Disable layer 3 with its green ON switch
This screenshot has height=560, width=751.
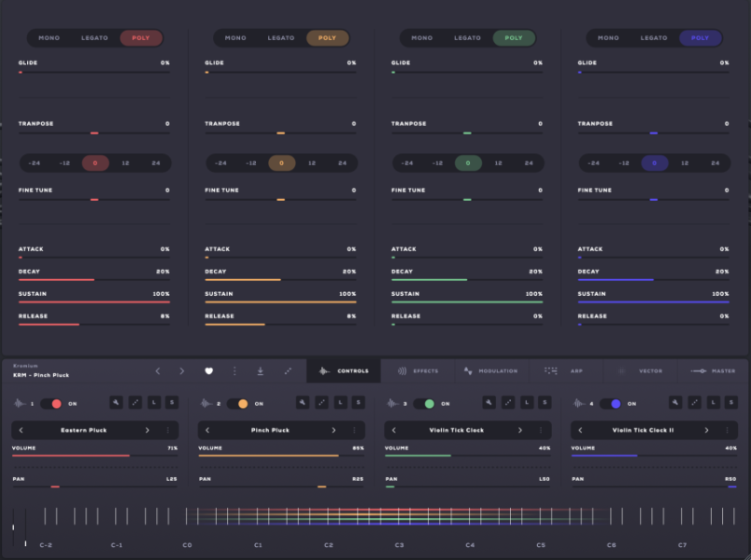(x=424, y=403)
